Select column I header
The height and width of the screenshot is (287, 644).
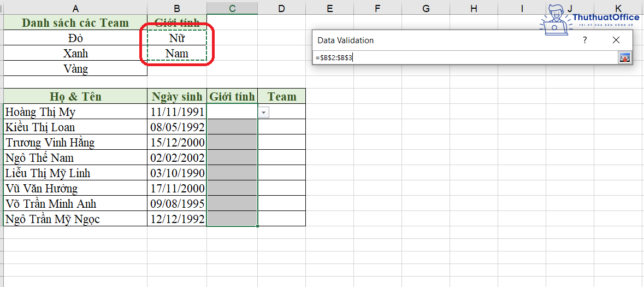coord(522,8)
